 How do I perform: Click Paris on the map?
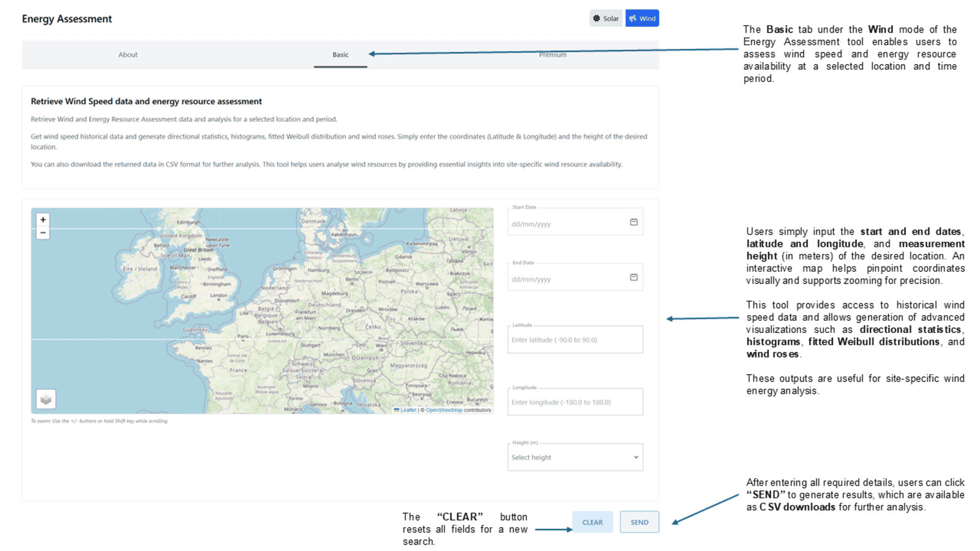(x=243, y=336)
